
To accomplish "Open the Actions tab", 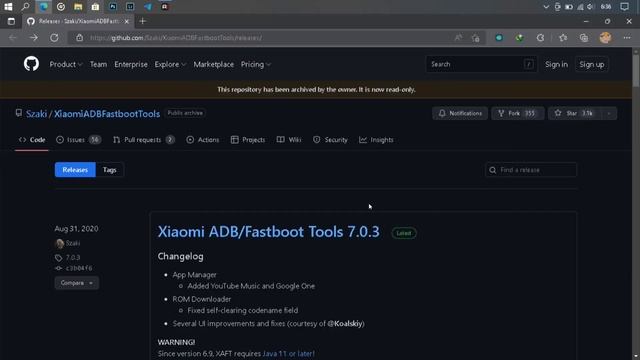I will (x=203, y=140).
